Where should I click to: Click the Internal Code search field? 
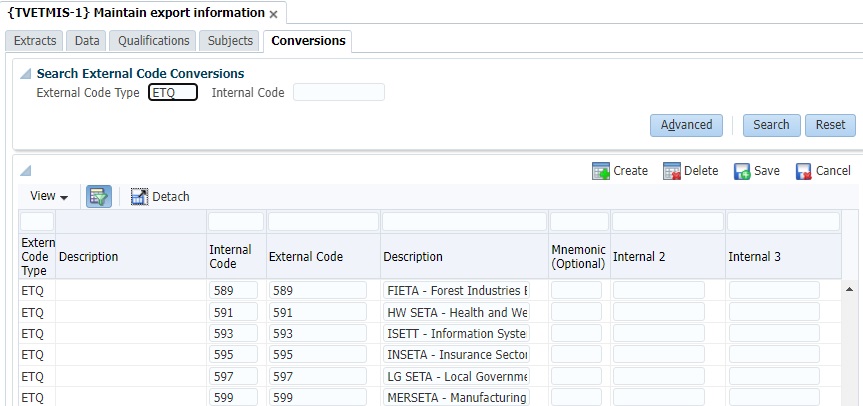click(x=338, y=93)
